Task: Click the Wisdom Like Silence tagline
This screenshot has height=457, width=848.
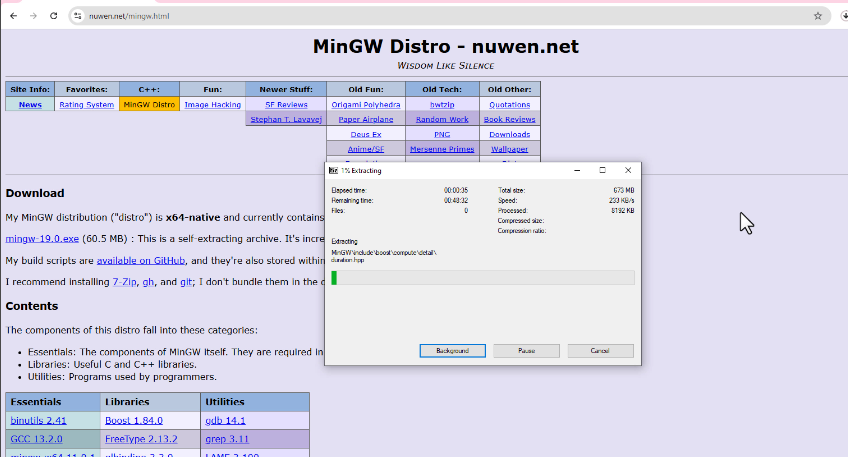Action: [x=446, y=66]
